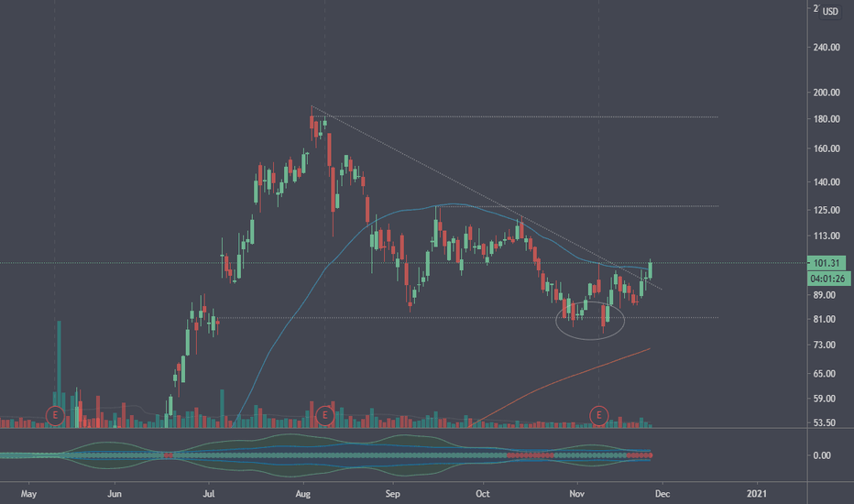Click the tall May volume spike bar
Screen dimensions: 854x504
tap(59, 374)
